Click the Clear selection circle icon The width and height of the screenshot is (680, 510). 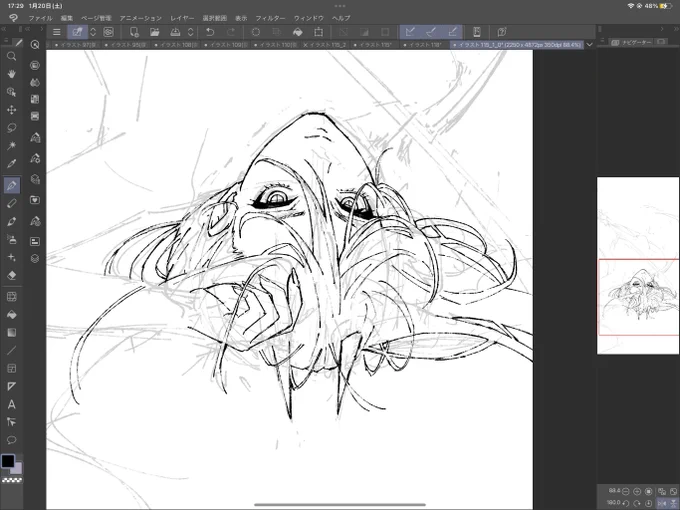[x=256, y=32]
